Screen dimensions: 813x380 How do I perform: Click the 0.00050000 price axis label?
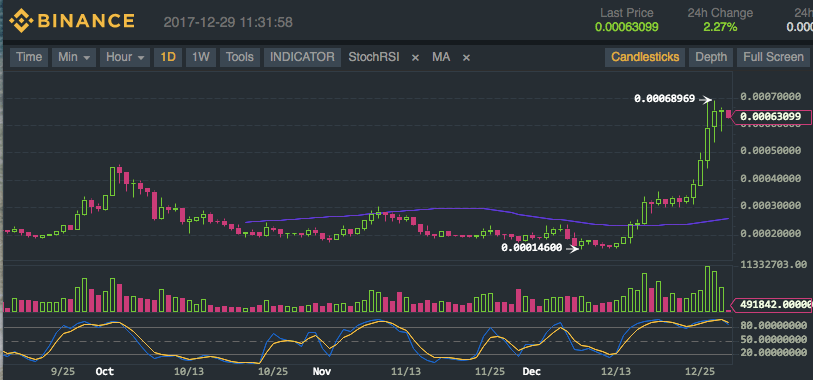[x=772, y=151]
